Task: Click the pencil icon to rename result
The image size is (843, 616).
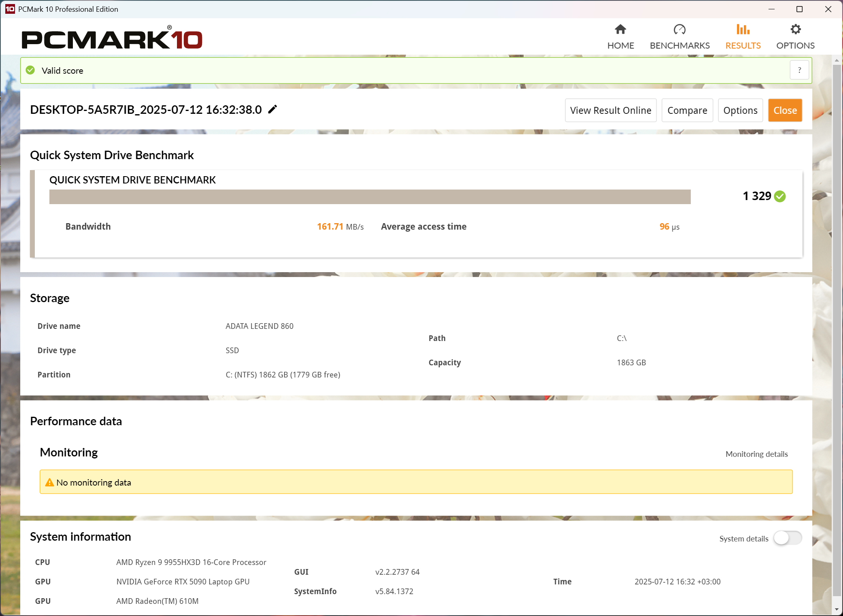Action: [x=273, y=109]
